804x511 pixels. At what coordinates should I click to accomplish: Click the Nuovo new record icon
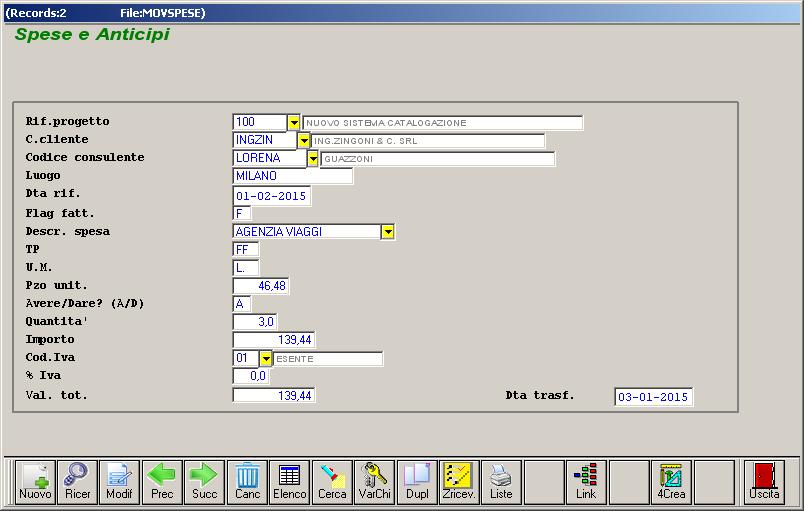tap(35, 482)
